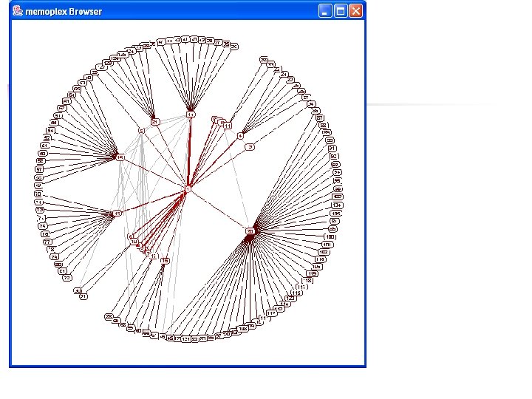Select hub node 14 above center
The image size is (532, 399).
[191, 115]
